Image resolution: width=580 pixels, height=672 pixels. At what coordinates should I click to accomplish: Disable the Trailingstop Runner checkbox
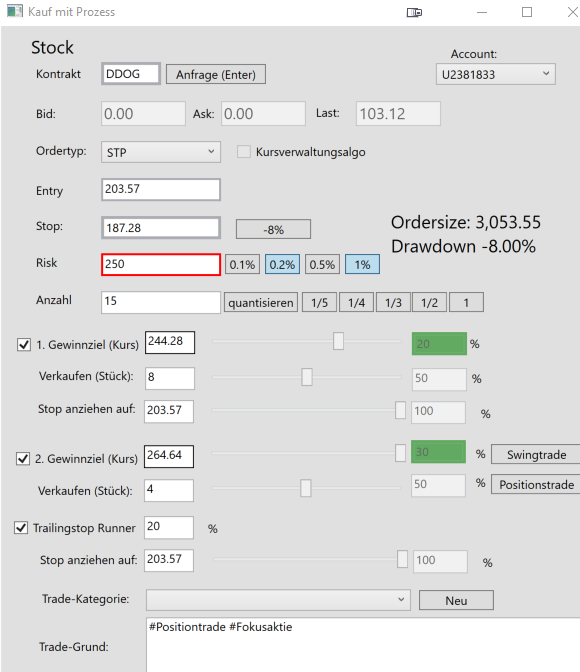point(21,528)
